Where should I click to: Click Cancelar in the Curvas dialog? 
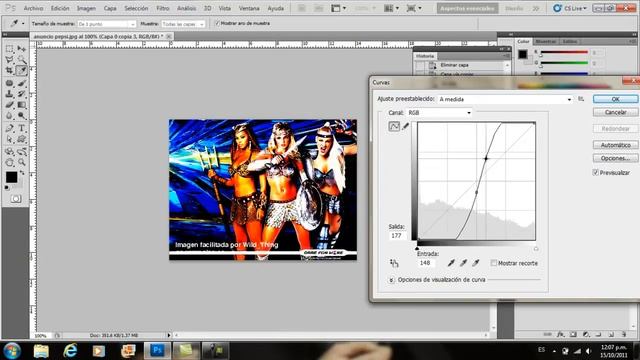click(616, 112)
